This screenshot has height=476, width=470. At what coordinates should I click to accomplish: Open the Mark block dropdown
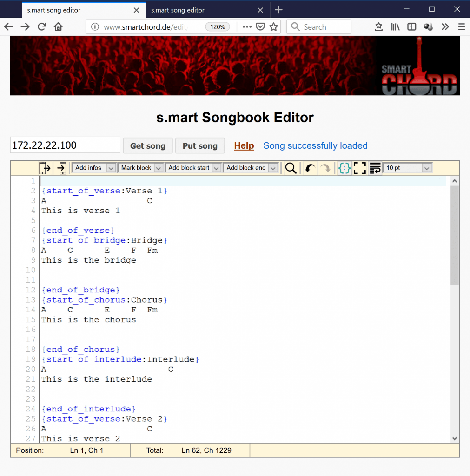coord(140,168)
